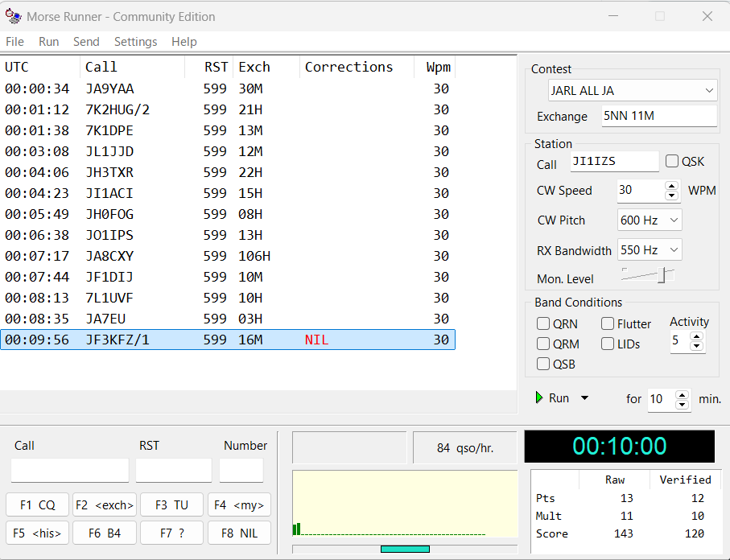The image size is (730, 560).
Task: Select log row for JF3KFZ/1
Action: 228,340
